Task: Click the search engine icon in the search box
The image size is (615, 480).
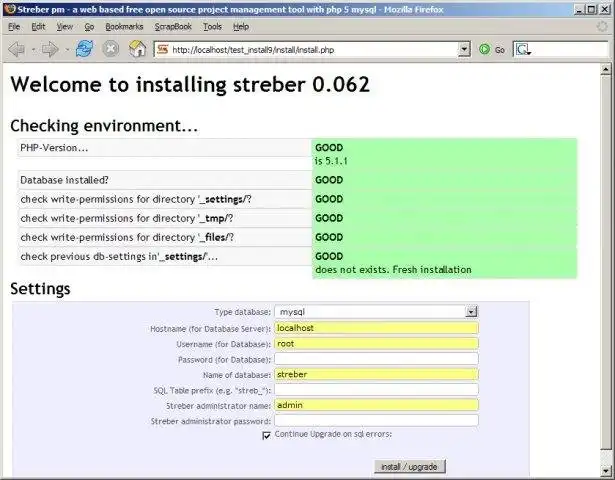Action: 523,50
